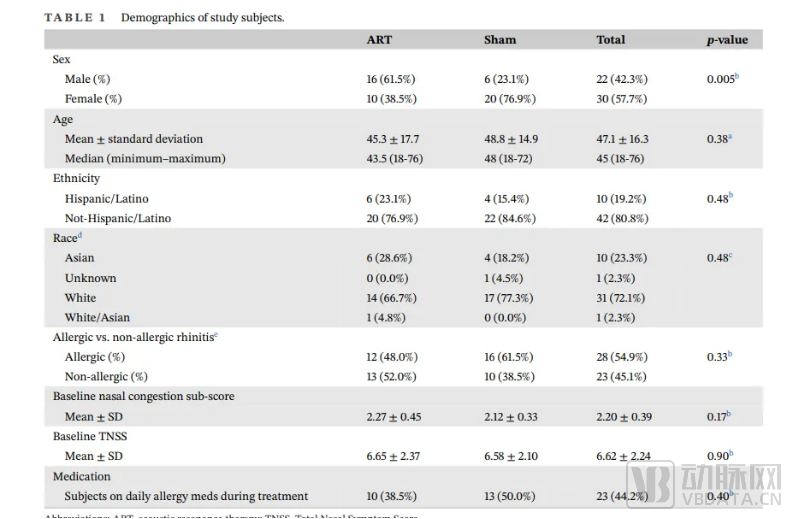Click the Medication section heading

pyautogui.click(x=81, y=476)
